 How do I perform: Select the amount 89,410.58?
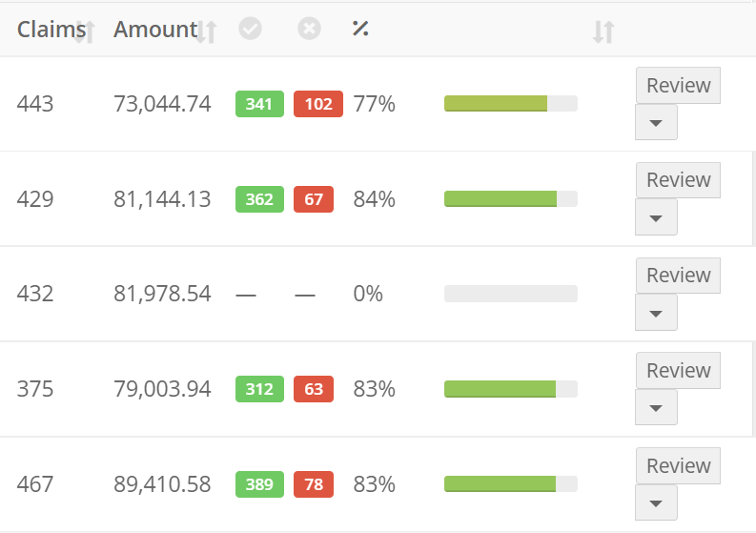point(162,483)
